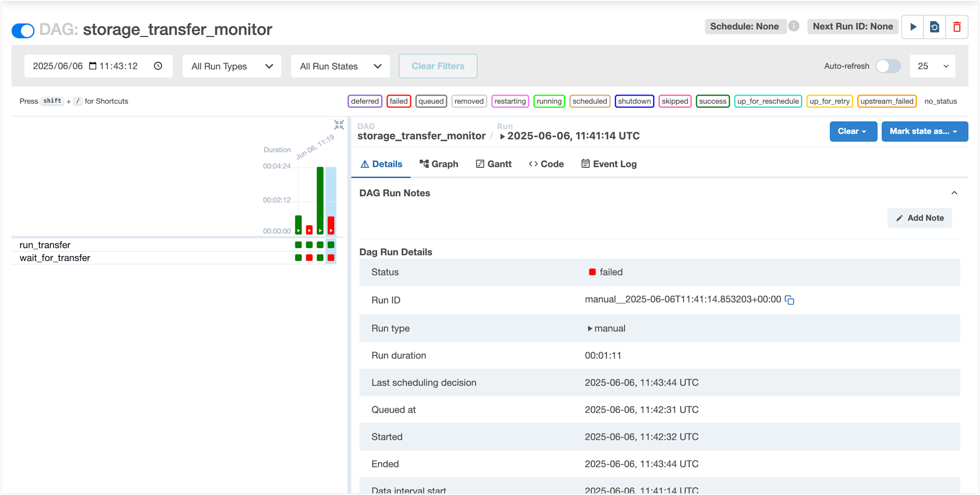The height and width of the screenshot is (495, 980).
Task: Click the queued status legend badge
Action: [431, 101]
